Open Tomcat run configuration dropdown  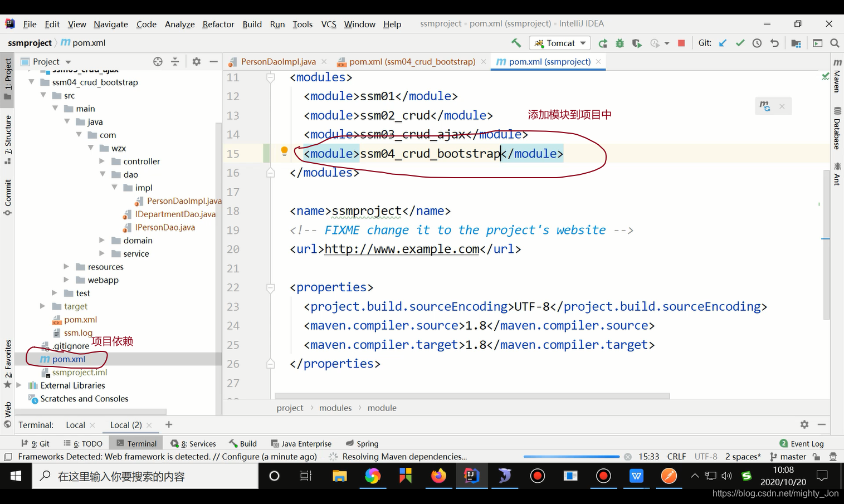point(560,43)
